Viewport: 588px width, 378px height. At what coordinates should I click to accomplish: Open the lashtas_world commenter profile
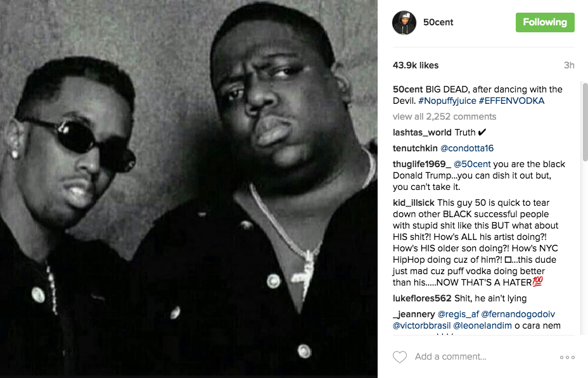422,132
